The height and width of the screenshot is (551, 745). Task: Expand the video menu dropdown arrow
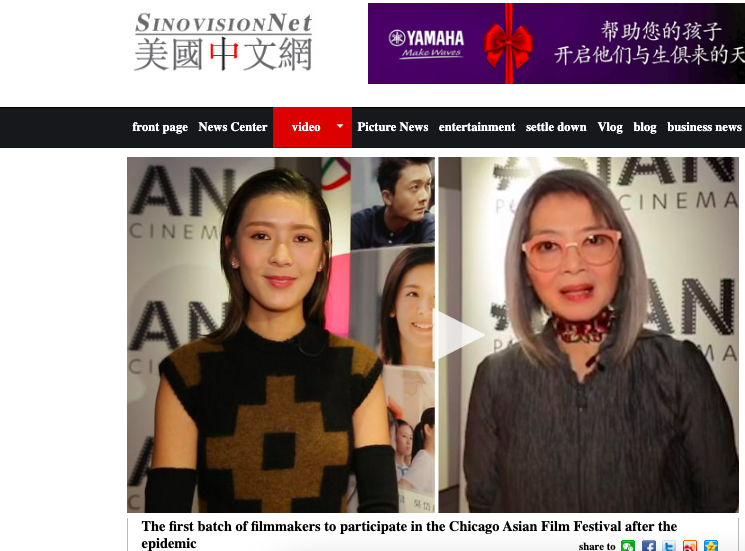coord(340,126)
